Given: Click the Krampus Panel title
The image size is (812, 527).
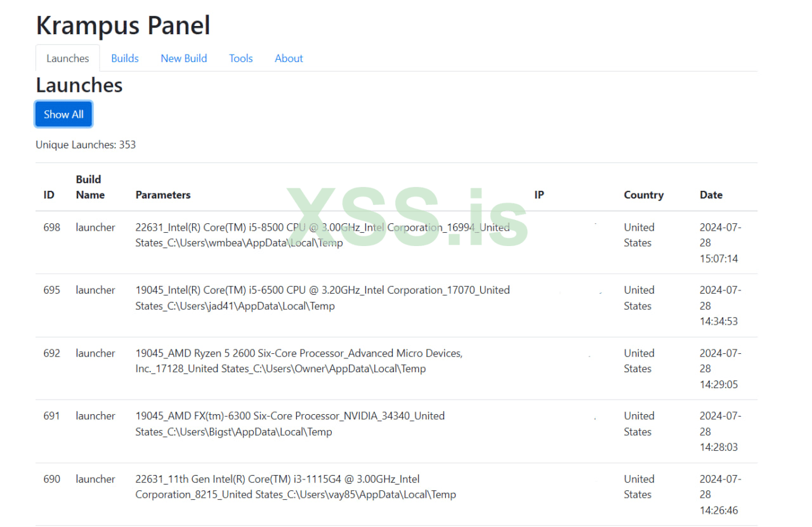Looking at the screenshot, I should pos(123,25).
